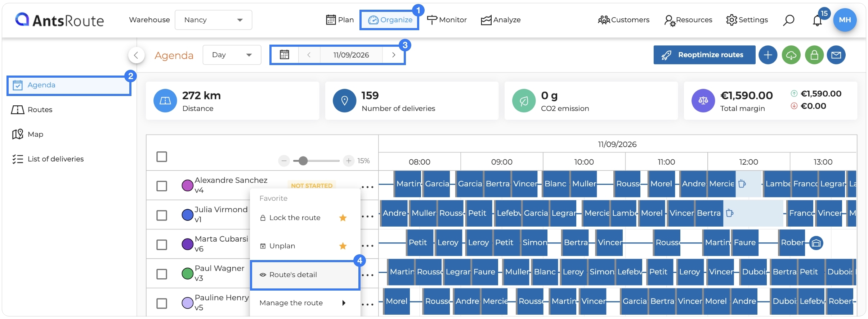Open the calendar date picker icon

(285, 55)
